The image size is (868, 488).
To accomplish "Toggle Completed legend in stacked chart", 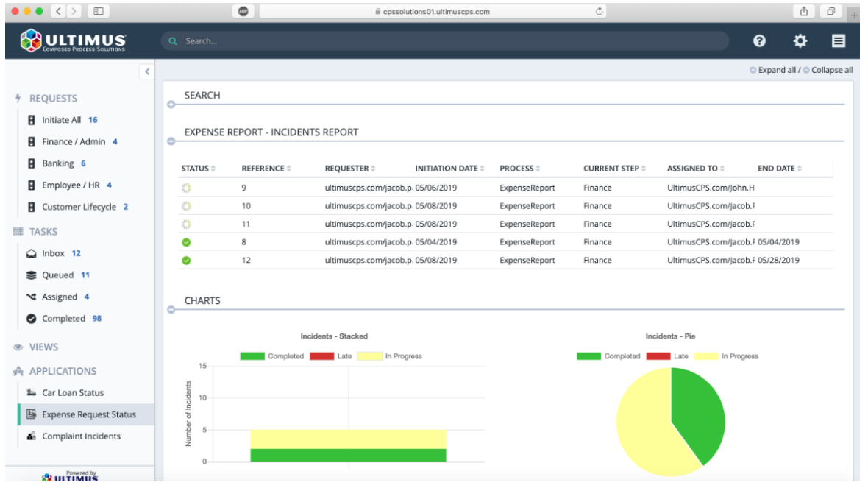I will click(272, 356).
